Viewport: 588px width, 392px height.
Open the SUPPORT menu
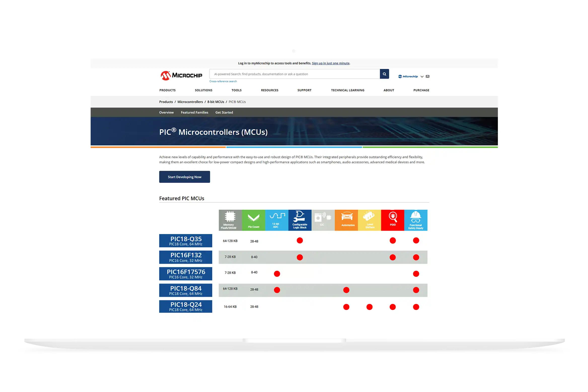coord(304,90)
